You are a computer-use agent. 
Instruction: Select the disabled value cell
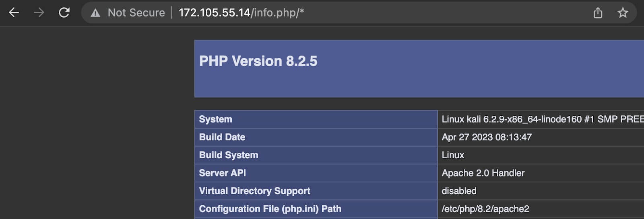click(x=541, y=191)
